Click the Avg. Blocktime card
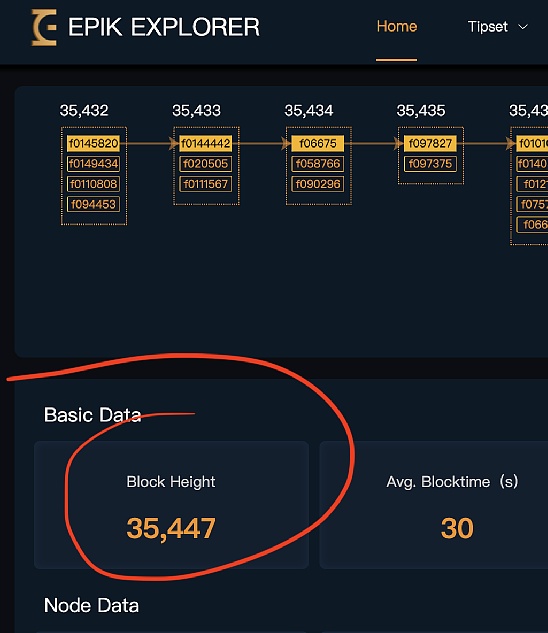Viewport: 548px width, 633px height. click(434, 505)
